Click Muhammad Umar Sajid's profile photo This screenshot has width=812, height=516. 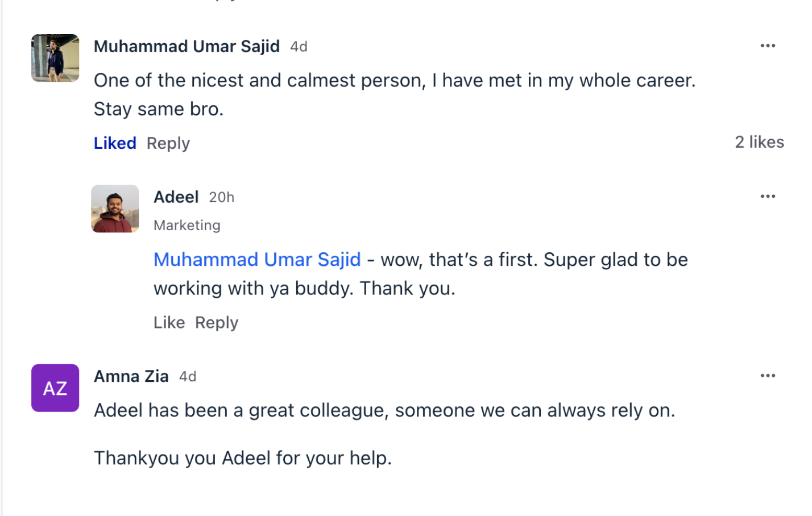55,58
